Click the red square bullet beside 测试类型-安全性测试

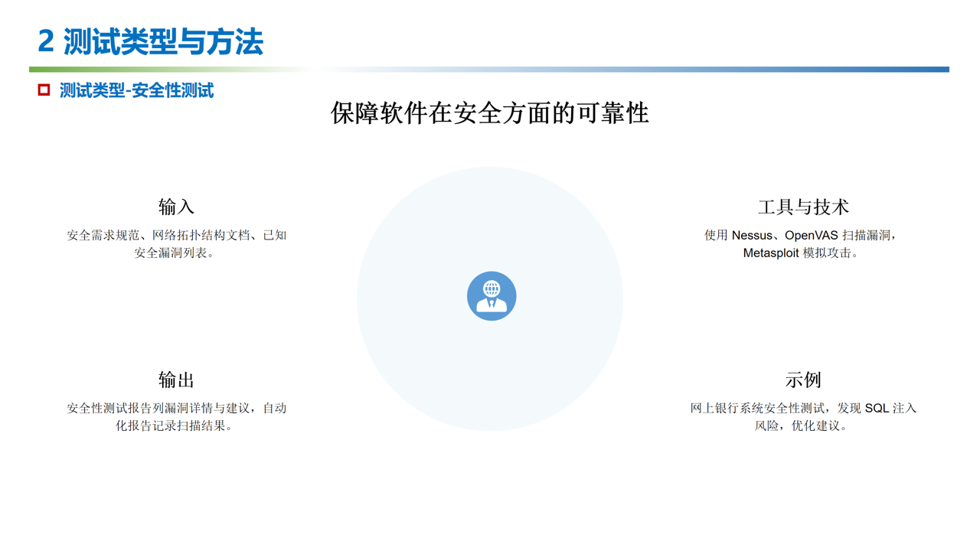coord(44,90)
